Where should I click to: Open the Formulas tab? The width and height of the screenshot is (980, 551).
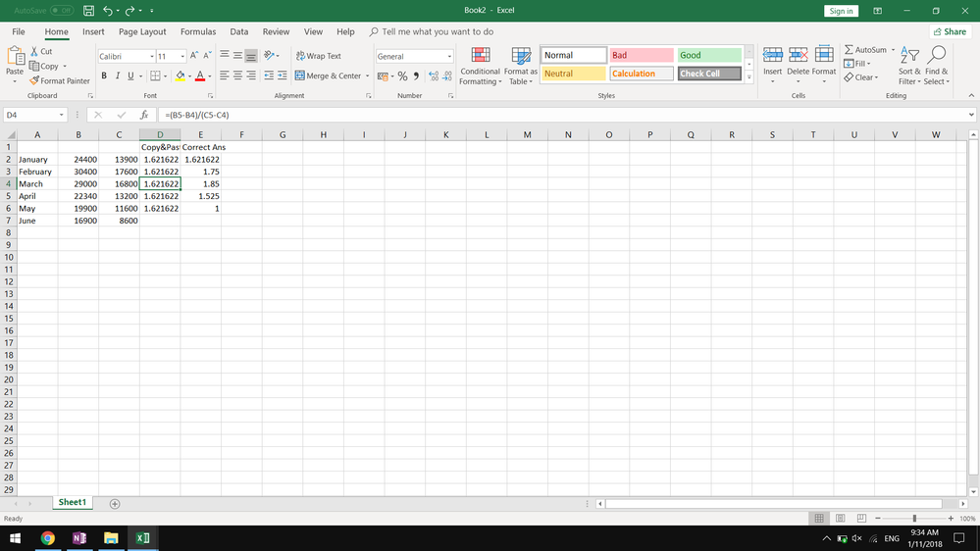[198, 31]
